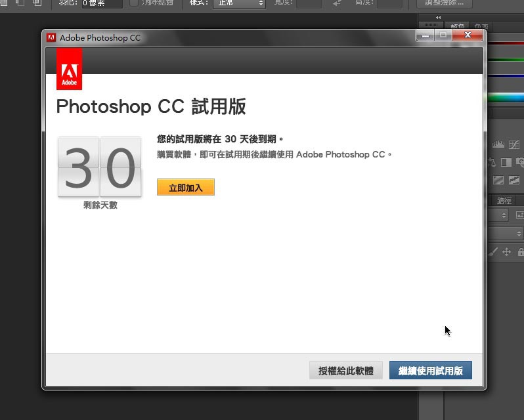
Task: Add an Invert adjustment icon
Action: coord(498,180)
